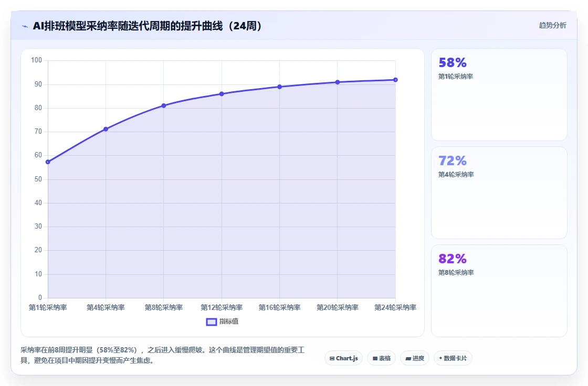The height and width of the screenshot is (386, 588).
Task: Click x-axis label 第20轮采纳率
Action: click(x=338, y=307)
